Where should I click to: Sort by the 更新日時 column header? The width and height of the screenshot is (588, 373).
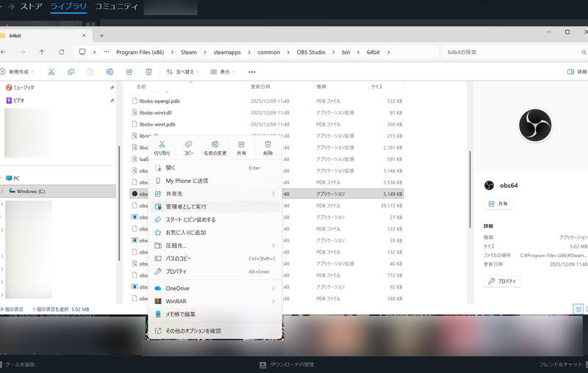coord(260,87)
